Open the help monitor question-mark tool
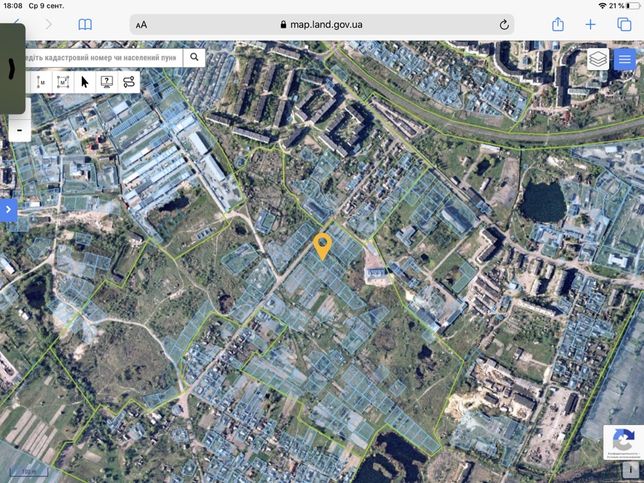This screenshot has width=644, height=483. pyautogui.click(x=107, y=82)
